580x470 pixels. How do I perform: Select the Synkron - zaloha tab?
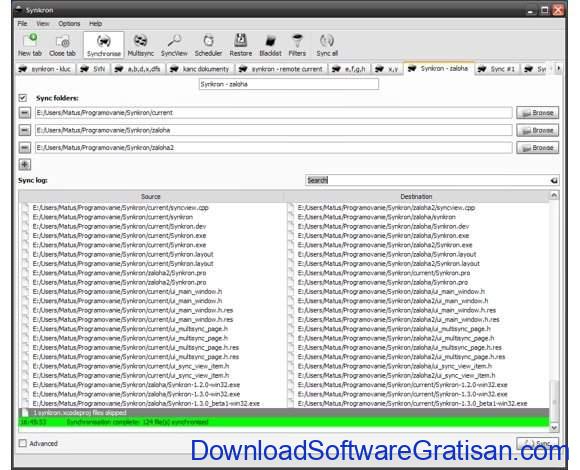point(439,68)
